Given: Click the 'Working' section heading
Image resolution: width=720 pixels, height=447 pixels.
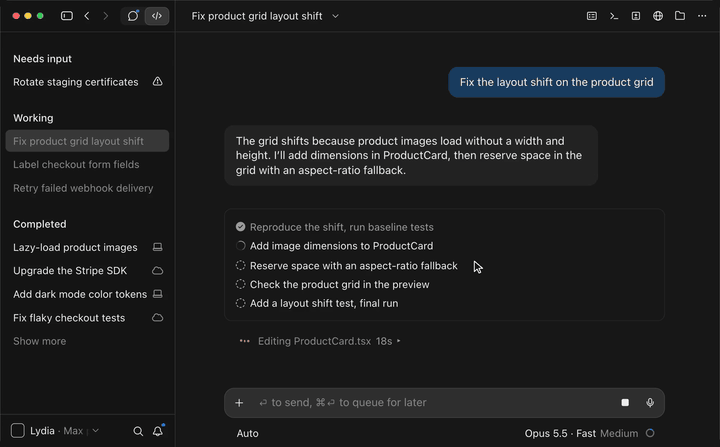Looking at the screenshot, I should coord(33,118).
